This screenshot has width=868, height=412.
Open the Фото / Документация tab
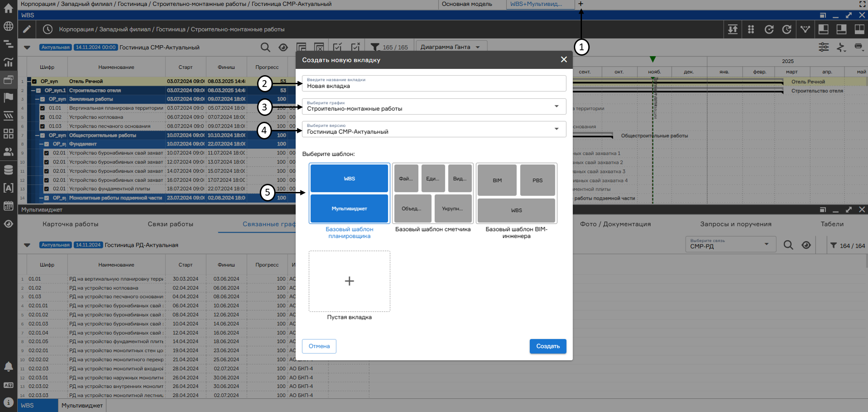point(615,224)
